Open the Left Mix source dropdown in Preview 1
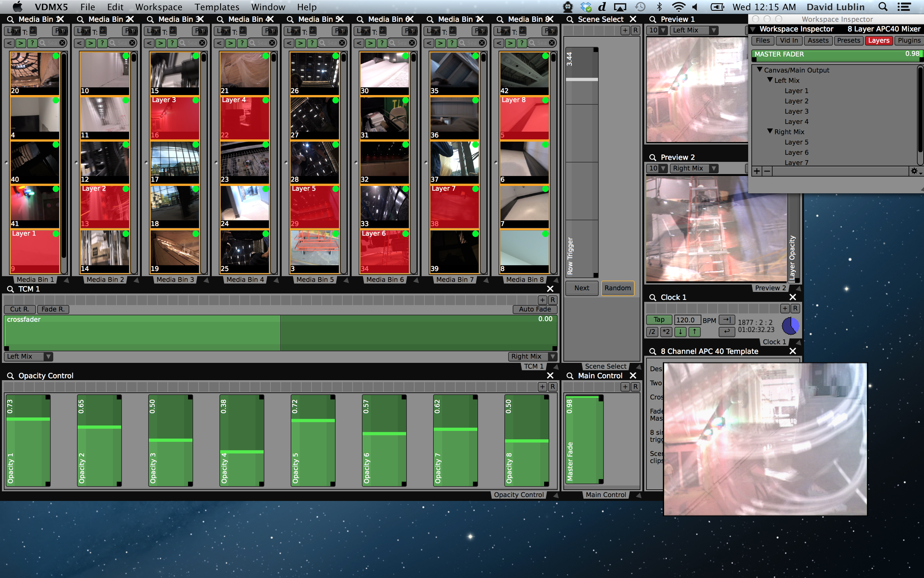924x578 pixels. 694,30
